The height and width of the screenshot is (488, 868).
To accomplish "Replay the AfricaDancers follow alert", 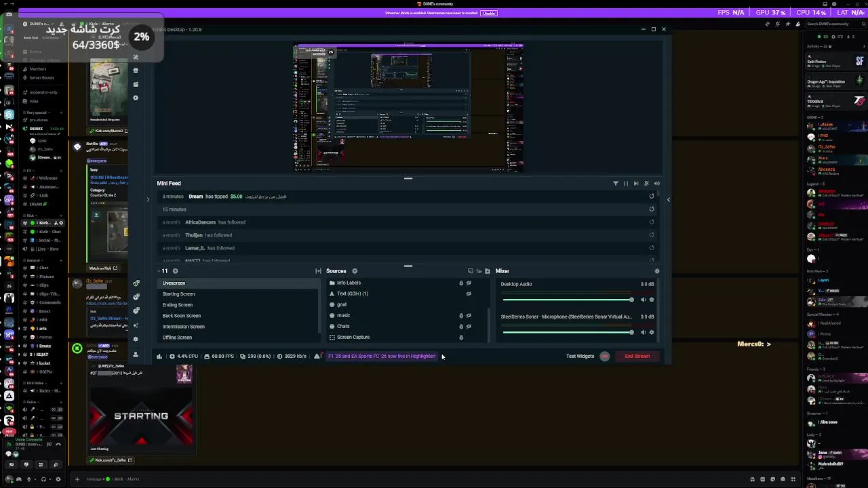I will [652, 222].
